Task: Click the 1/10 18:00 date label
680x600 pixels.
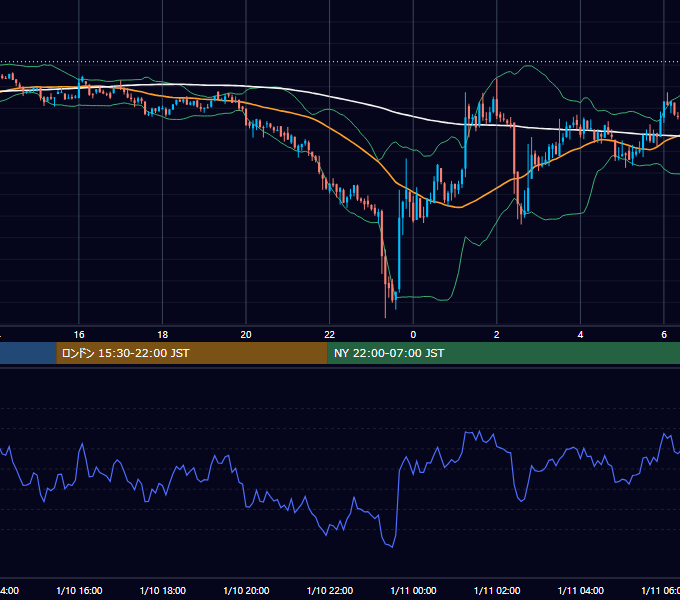Action: pos(163,590)
